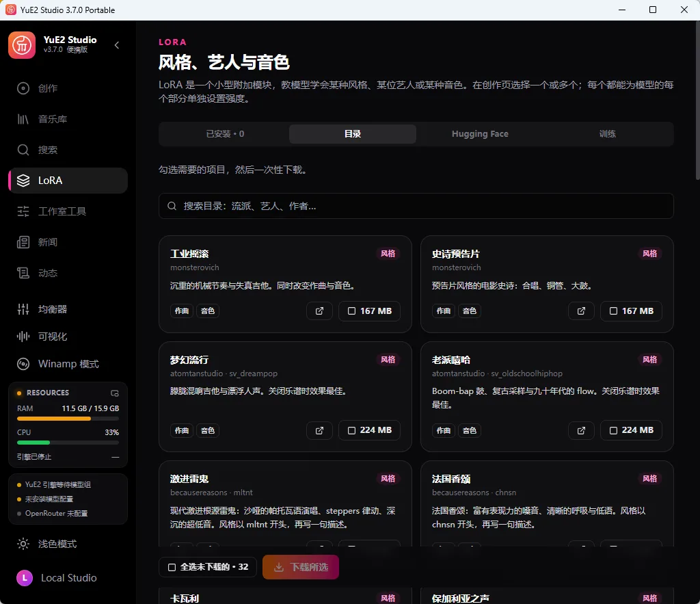Click the 工业摇滚 card title

coord(189,254)
